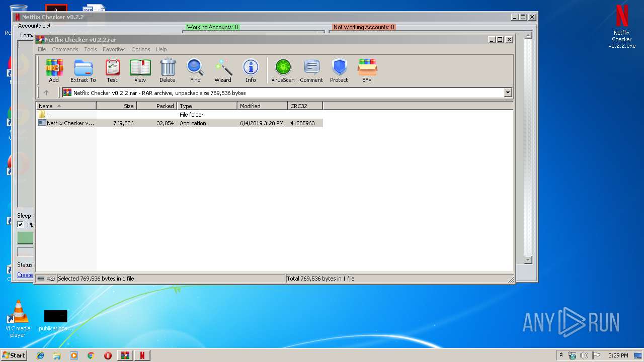Switch to Netflix Checker taskbar button

pyautogui.click(x=142, y=355)
